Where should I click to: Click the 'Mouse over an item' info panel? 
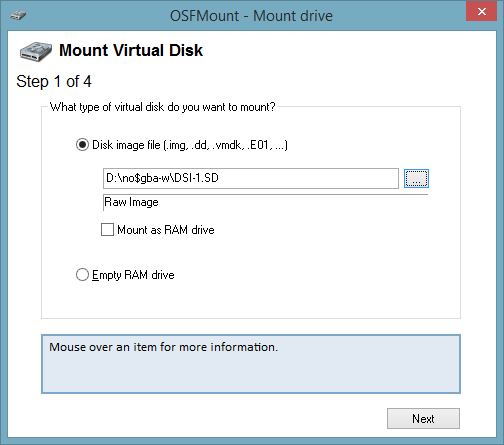coord(251,364)
